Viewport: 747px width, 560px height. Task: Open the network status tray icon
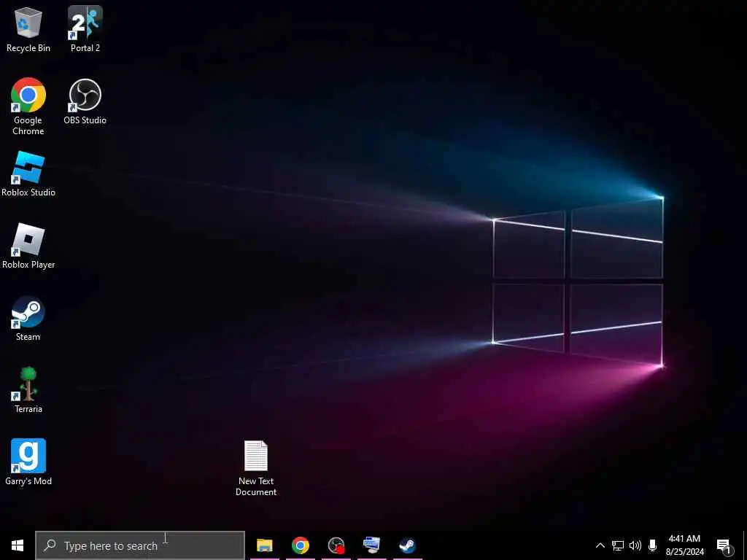point(618,545)
